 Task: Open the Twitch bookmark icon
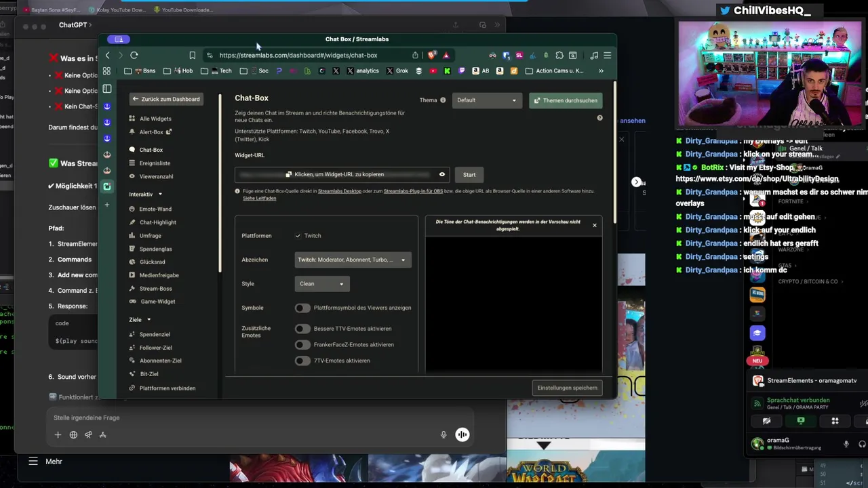tap(462, 70)
